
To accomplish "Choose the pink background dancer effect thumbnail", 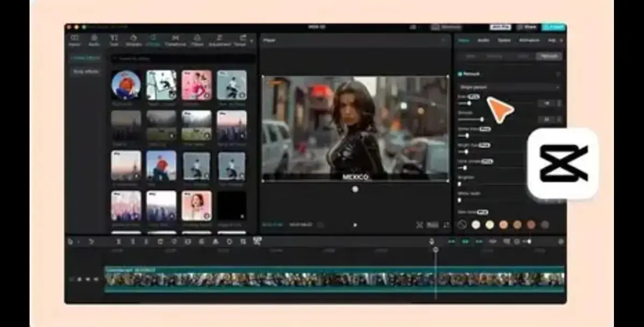I will (x=196, y=85).
